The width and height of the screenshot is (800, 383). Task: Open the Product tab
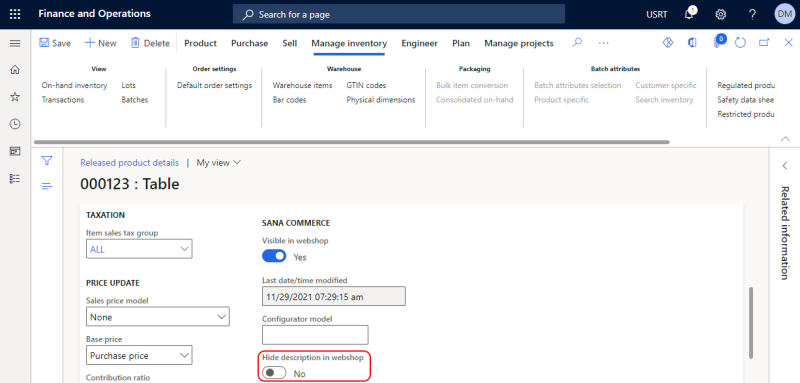click(x=201, y=43)
